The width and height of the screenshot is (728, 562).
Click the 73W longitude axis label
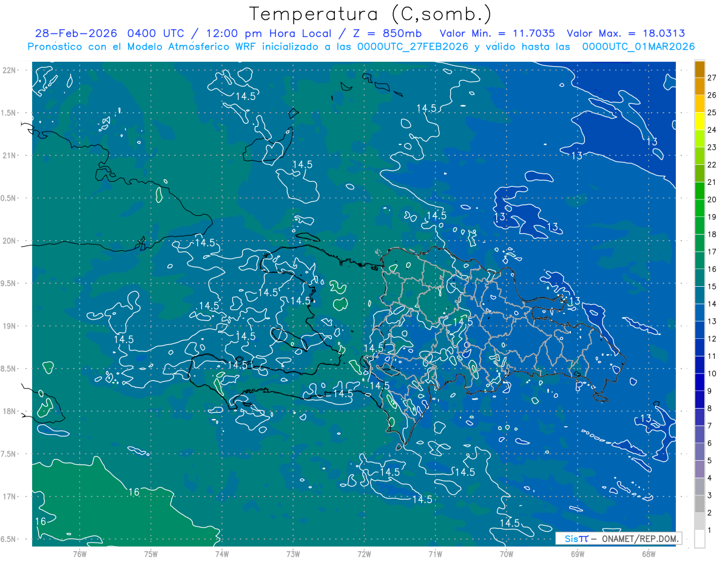pyautogui.click(x=293, y=554)
